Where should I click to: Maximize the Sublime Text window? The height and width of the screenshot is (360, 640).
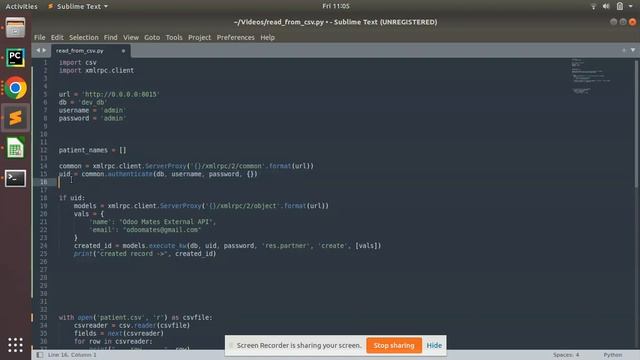[623, 22]
